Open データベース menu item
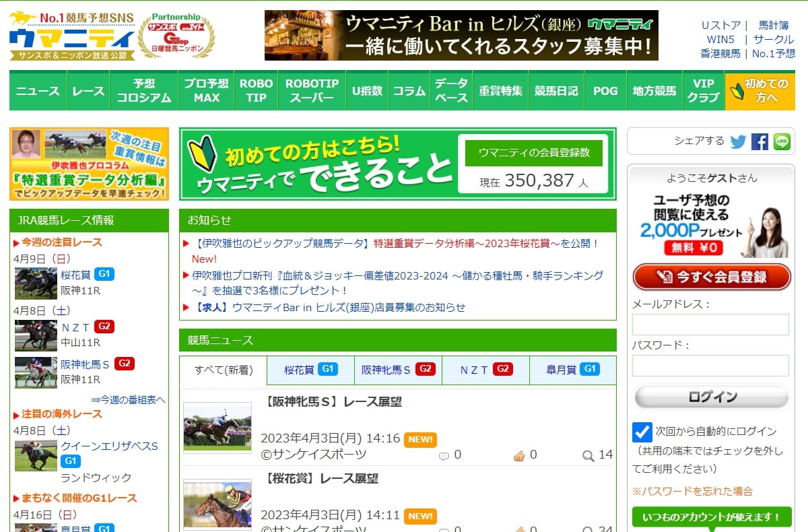The height and width of the screenshot is (532, 808). [451, 91]
